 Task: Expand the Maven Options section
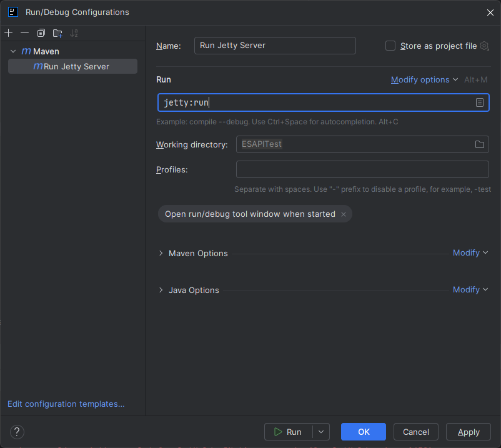point(161,253)
